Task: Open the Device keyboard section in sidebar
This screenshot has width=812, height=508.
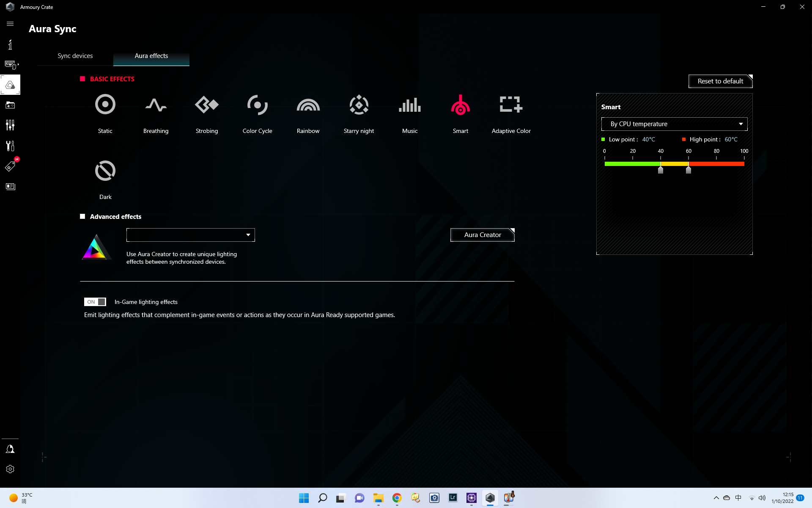Action: (11, 64)
